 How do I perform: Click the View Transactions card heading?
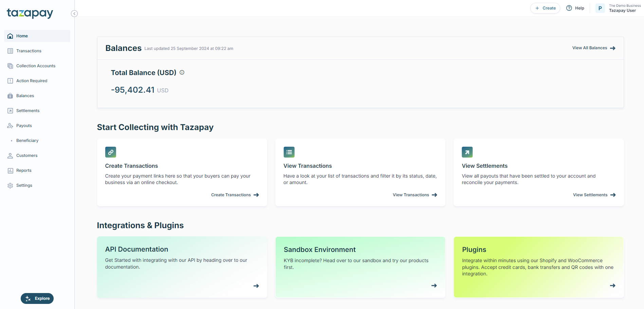[308, 166]
